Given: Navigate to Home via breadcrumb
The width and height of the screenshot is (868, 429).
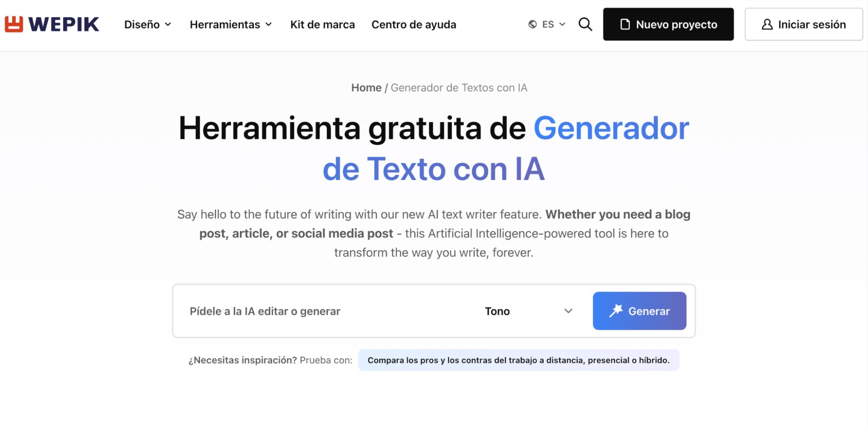Looking at the screenshot, I should tap(366, 88).
